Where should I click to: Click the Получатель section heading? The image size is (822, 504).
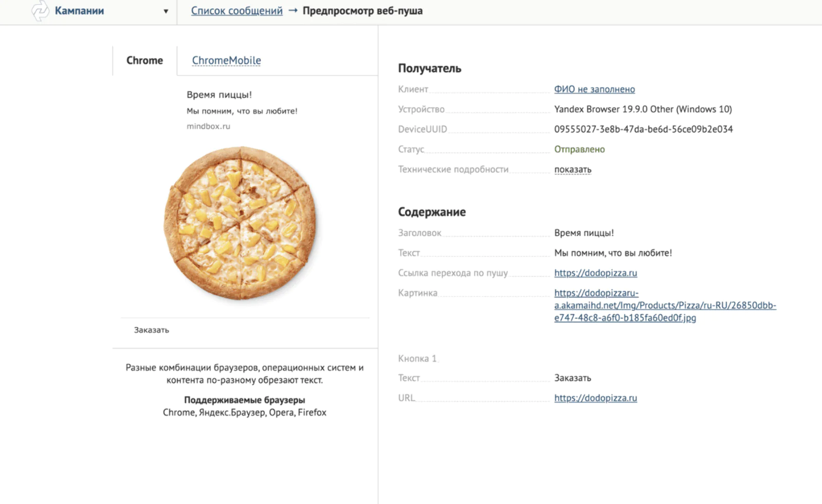pyautogui.click(x=429, y=68)
